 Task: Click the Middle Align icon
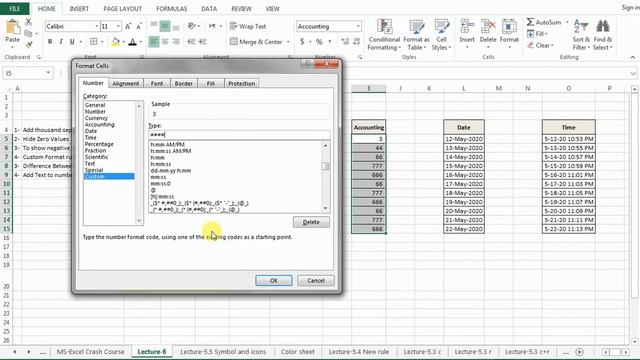165,26
